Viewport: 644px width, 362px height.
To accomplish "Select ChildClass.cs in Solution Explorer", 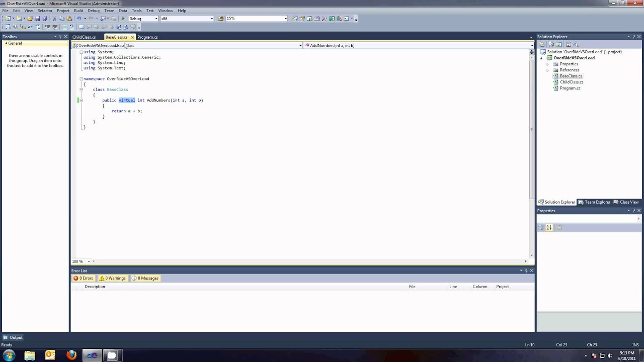I will pyautogui.click(x=572, y=82).
